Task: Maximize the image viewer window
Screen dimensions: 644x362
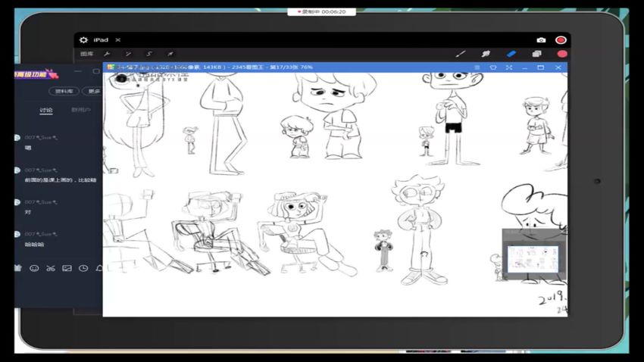Action: (540, 67)
